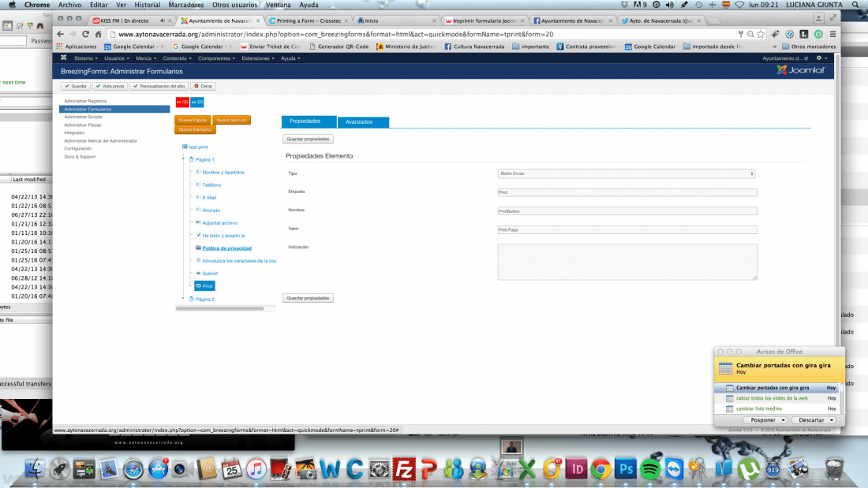Open Política de privacidad tree item

226,248
